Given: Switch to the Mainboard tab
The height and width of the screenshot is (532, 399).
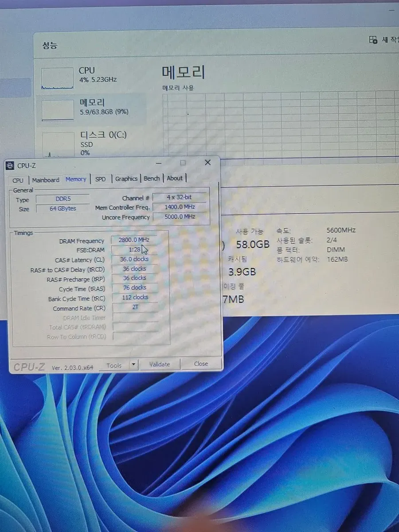Looking at the screenshot, I should pyautogui.click(x=46, y=180).
